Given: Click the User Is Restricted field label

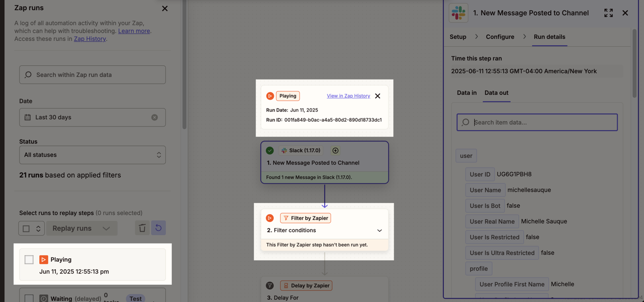Looking at the screenshot, I should [494, 237].
